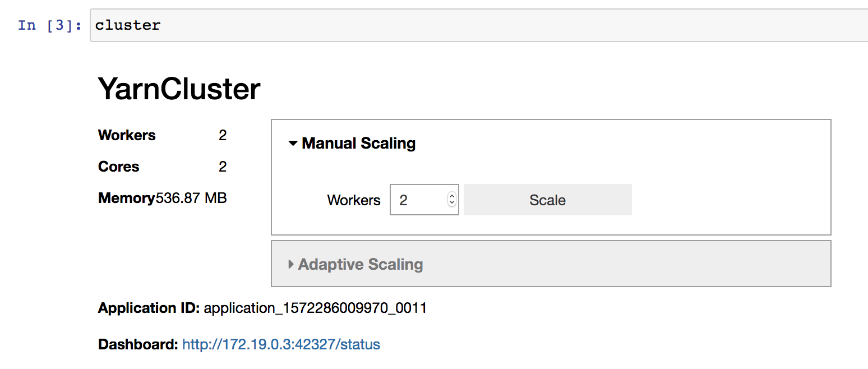
Task: Select the In [3] cell prompt
Action: (50, 25)
